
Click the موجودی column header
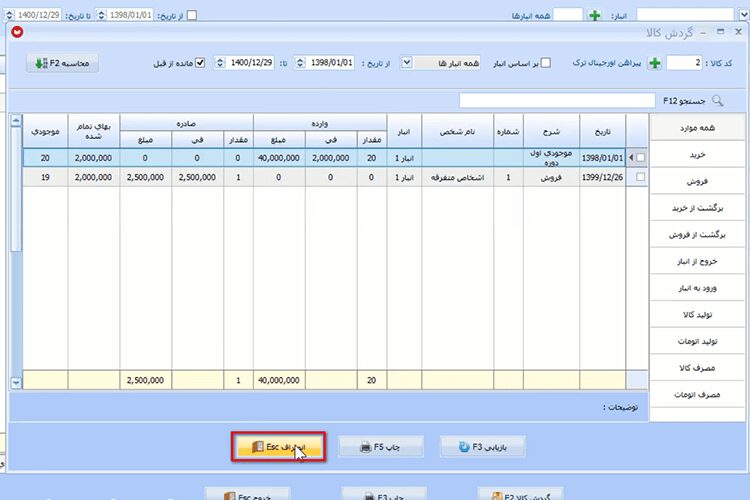[x=45, y=132]
